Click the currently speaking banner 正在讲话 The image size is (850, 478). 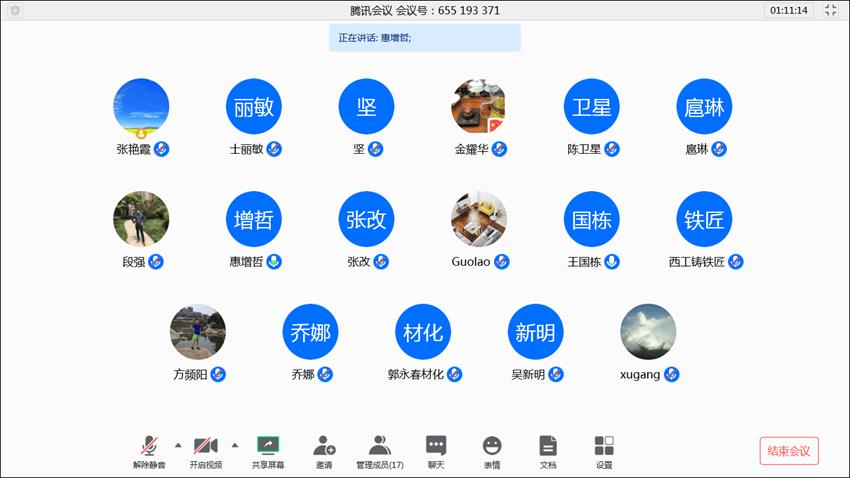(425, 38)
